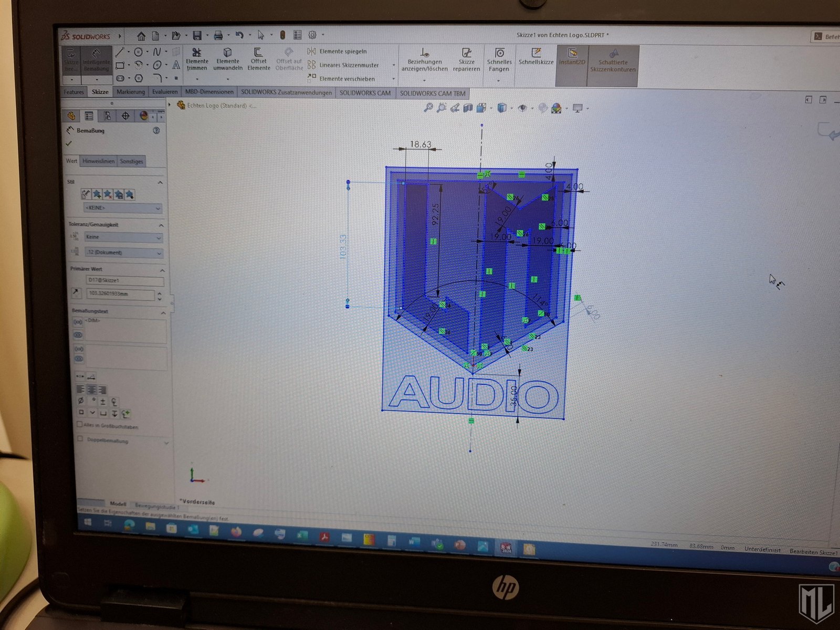The width and height of the screenshot is (840, 630).
Task: Click the save icon in the top toolbar
Action: (x=197, y=36)
